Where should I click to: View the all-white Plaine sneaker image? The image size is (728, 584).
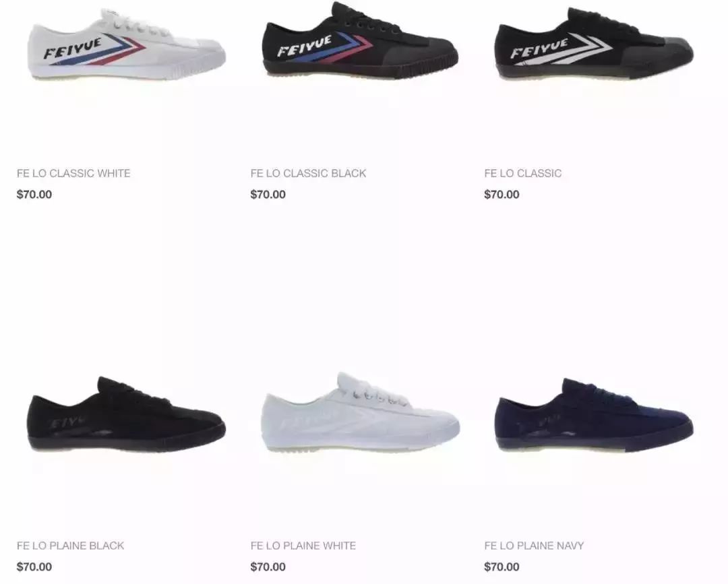coord(361,412)
